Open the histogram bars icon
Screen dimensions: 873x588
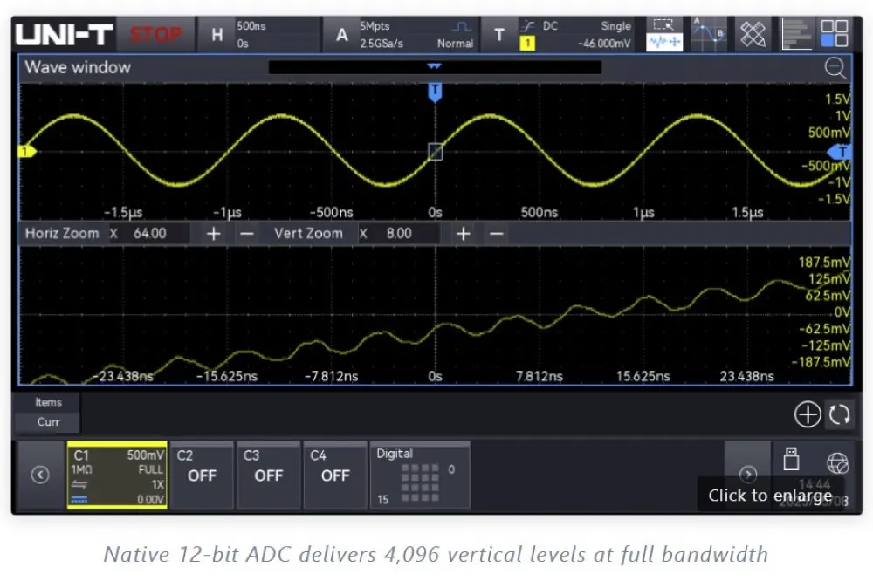(x=797, y=35)
